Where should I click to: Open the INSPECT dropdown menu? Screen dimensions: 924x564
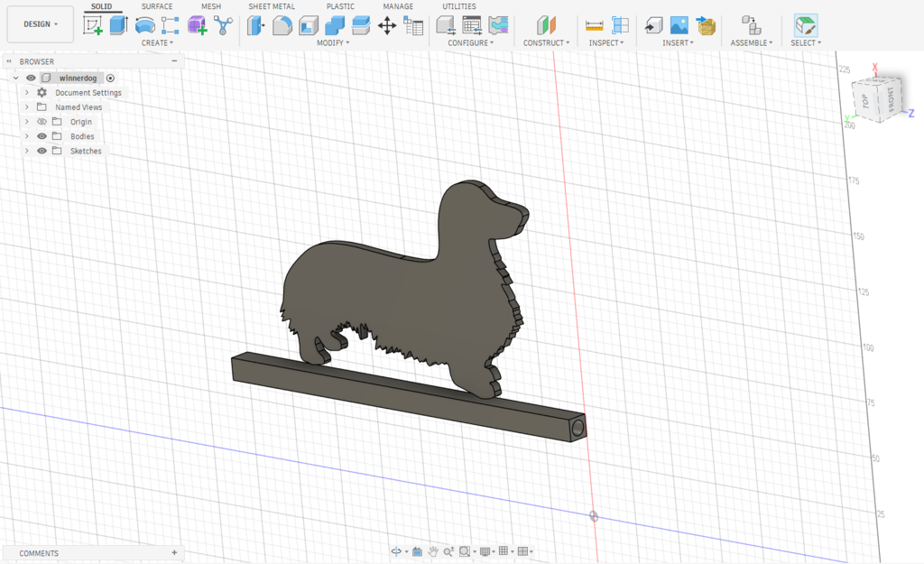606,43
